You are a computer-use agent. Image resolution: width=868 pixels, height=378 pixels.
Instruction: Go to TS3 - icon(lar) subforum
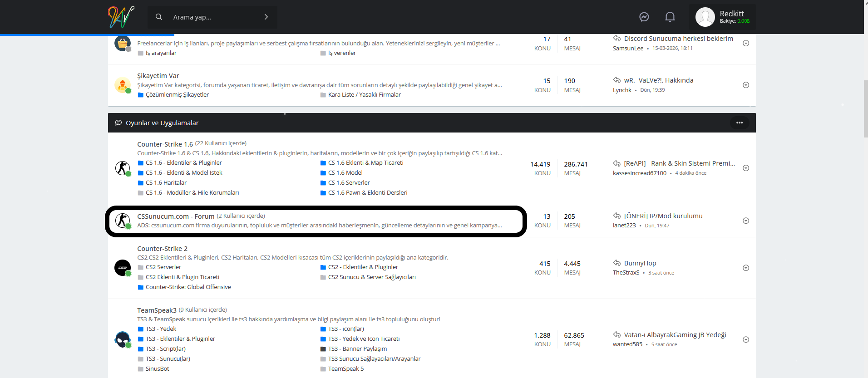point(346,329)
